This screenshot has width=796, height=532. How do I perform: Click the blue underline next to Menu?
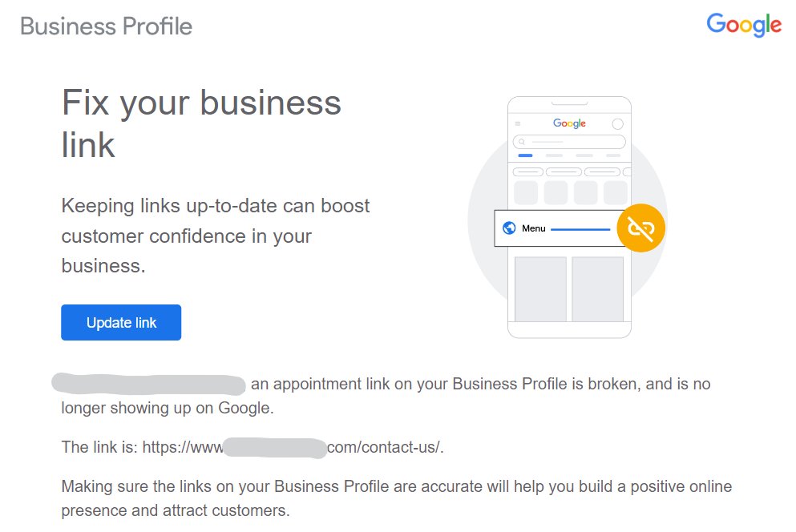580,229
